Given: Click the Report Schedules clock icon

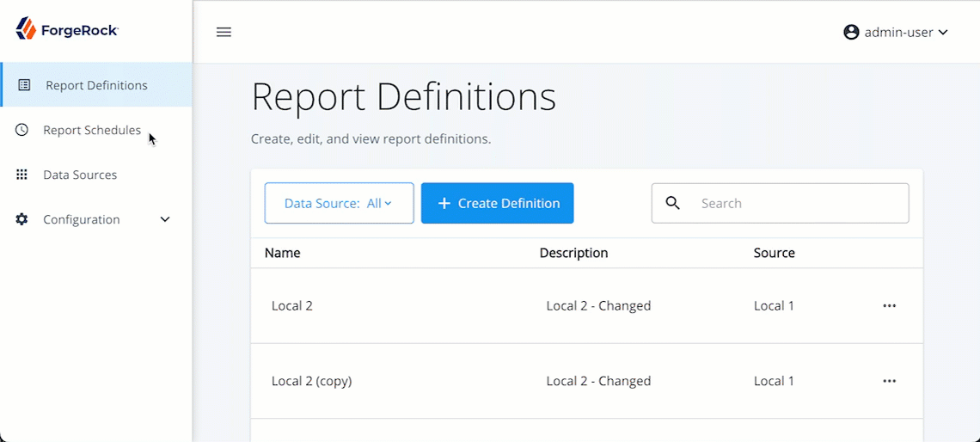Looking at the screenshot, I should (x=22, y=130).
